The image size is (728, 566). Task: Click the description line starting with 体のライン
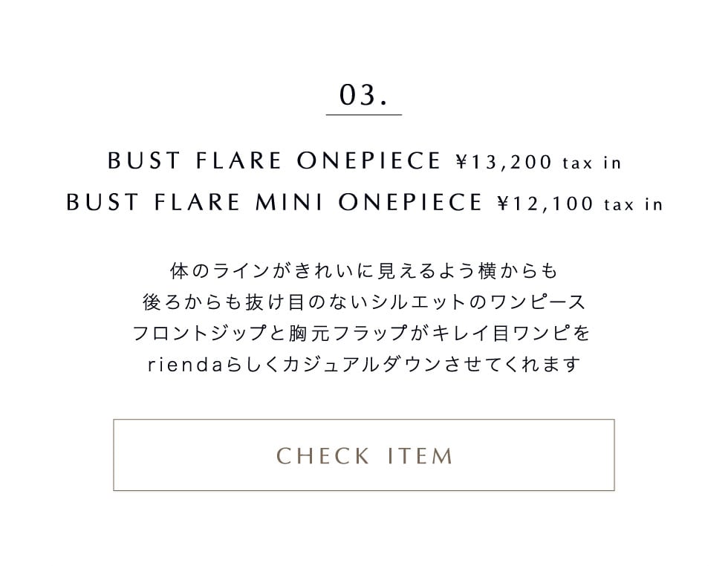point(364,269)
